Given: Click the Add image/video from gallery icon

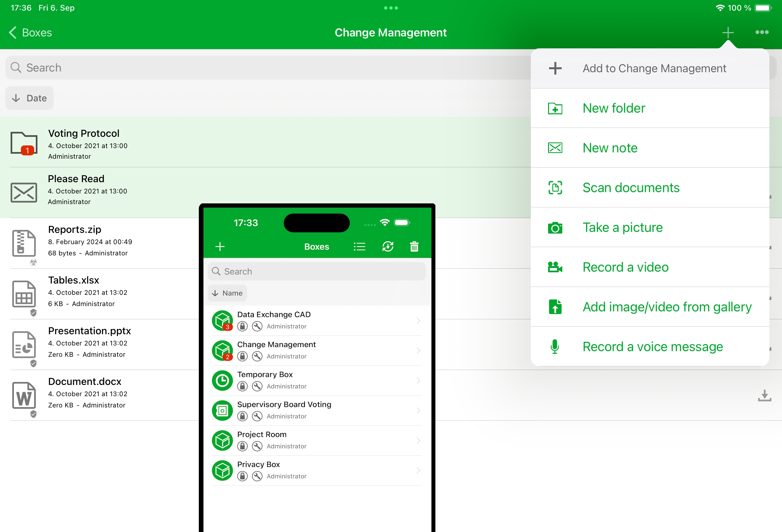Looking at the screenshot, I should 555,306.
